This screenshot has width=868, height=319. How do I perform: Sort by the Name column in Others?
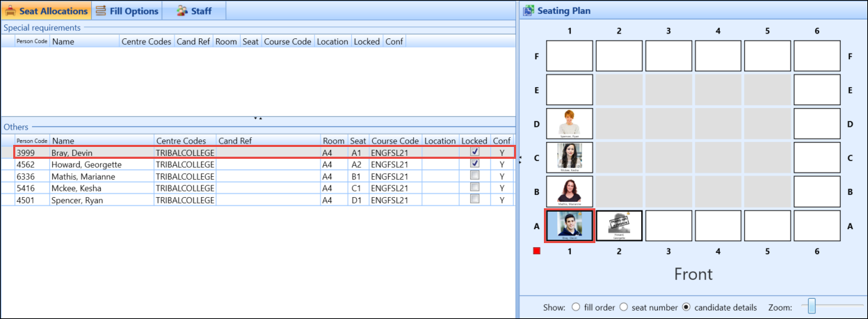click(x=102, y=141)
